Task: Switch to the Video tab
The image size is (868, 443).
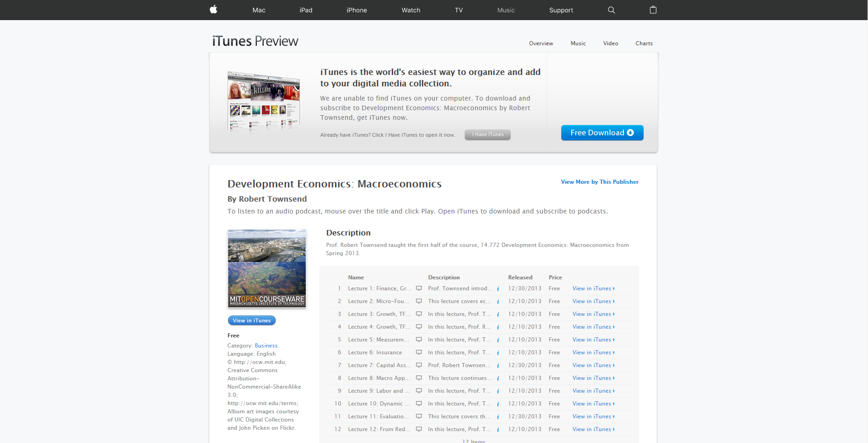Action: coord(610,43)
